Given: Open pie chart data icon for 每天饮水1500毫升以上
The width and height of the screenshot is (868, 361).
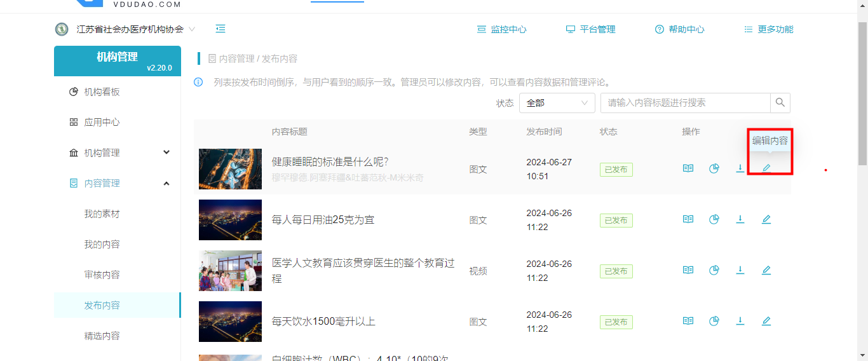Looking at the screenshot, I should pyautogui.click(x=714, y=321).
